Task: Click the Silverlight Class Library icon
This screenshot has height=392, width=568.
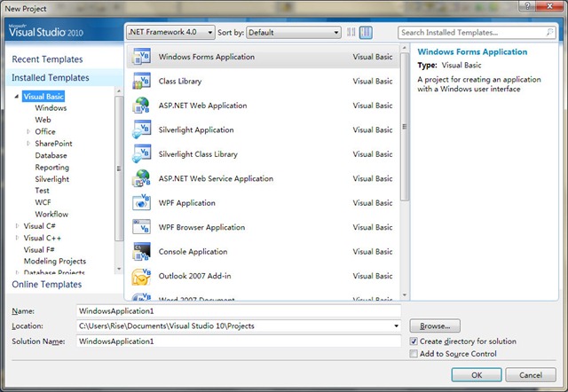Action: click(x=141, y=153)
